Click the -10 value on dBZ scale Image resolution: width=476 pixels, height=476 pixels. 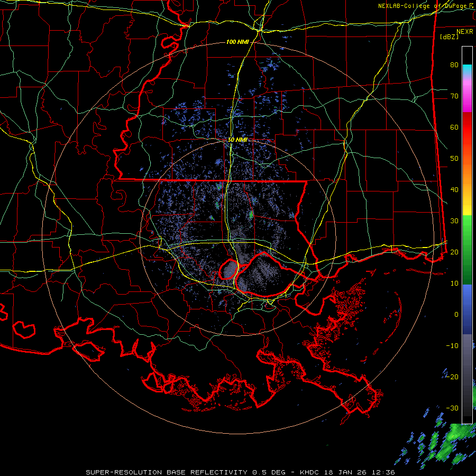click(x=452, y=345)
